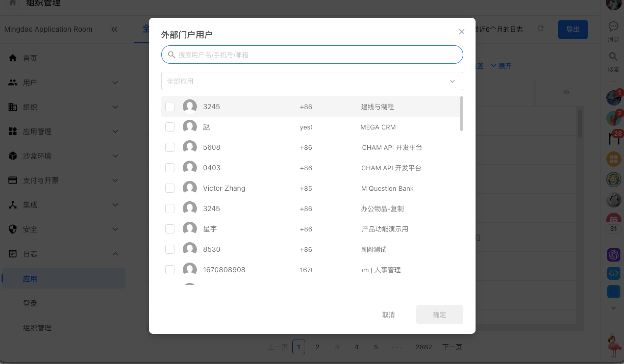The width and height of the screenshot is (624, 364).
Task: Toggle the eye visibility icon
Action: [x=566, y=92]
